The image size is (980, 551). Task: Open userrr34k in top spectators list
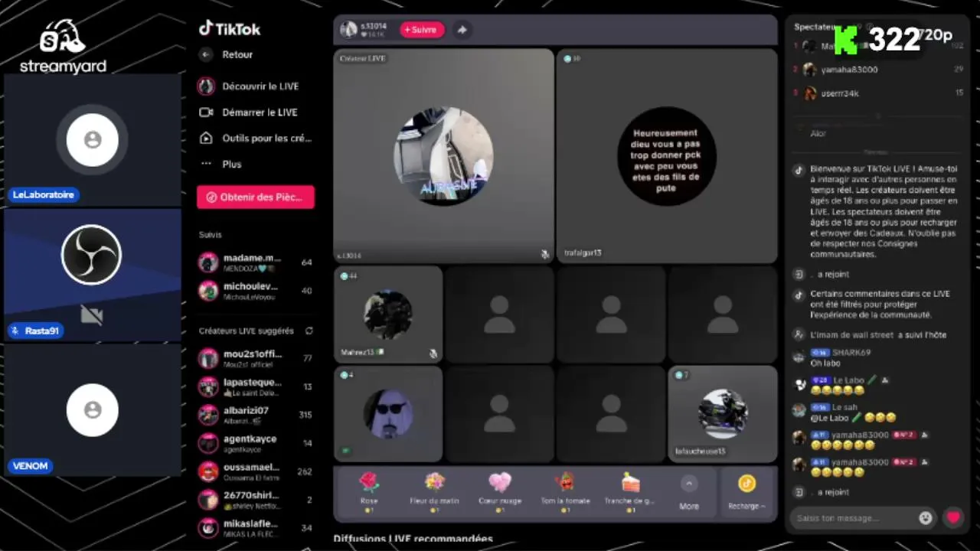(x=878, y=93)
